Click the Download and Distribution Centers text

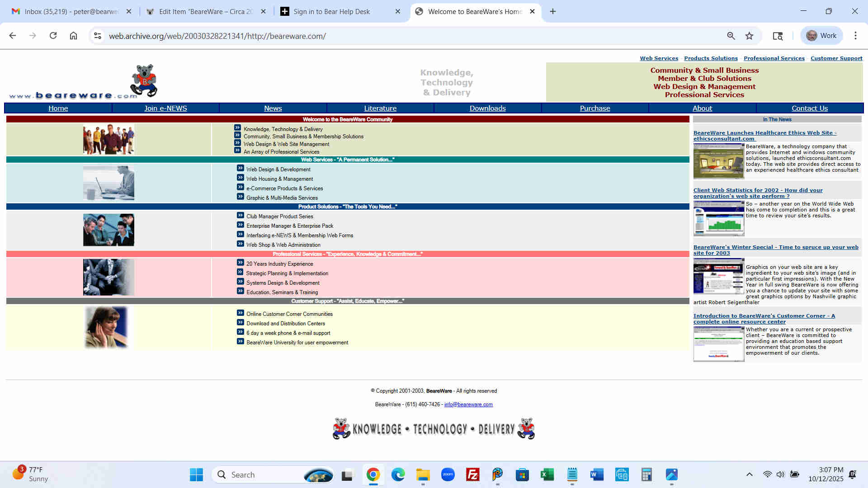tap(286, 324)
